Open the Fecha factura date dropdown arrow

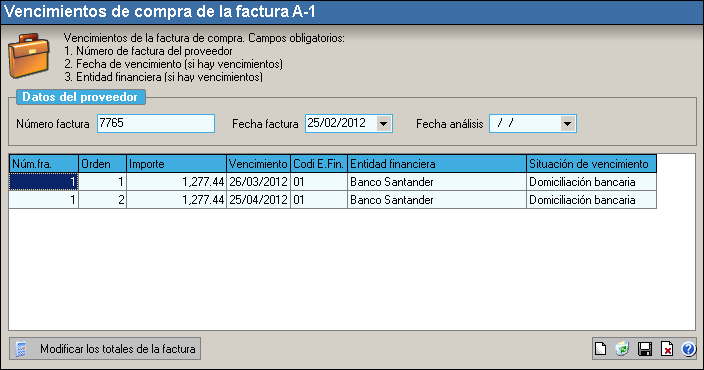pos(383,123)
